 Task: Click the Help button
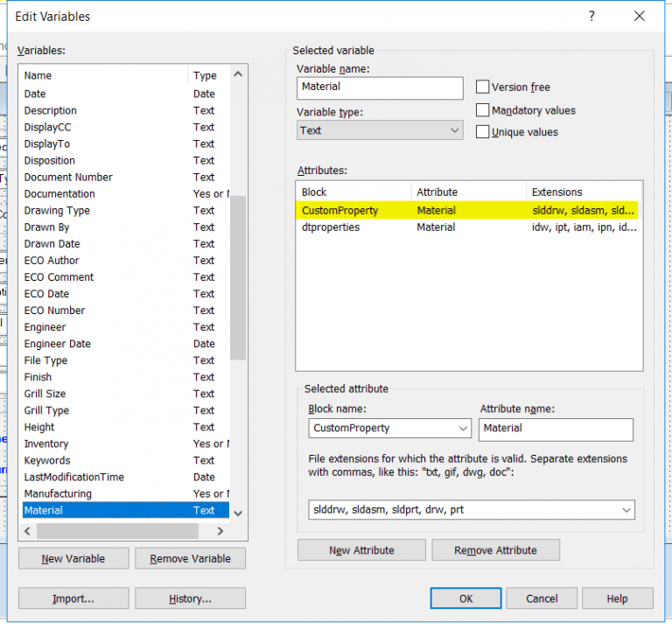coord(618,598)
